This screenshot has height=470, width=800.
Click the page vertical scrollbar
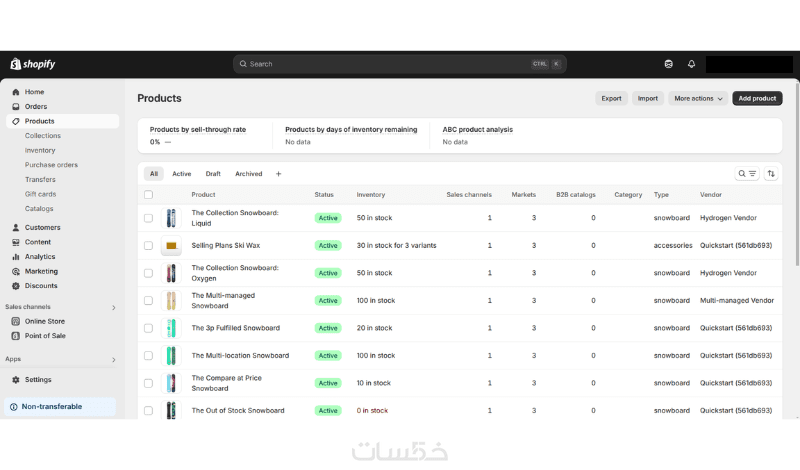(797, 174)
